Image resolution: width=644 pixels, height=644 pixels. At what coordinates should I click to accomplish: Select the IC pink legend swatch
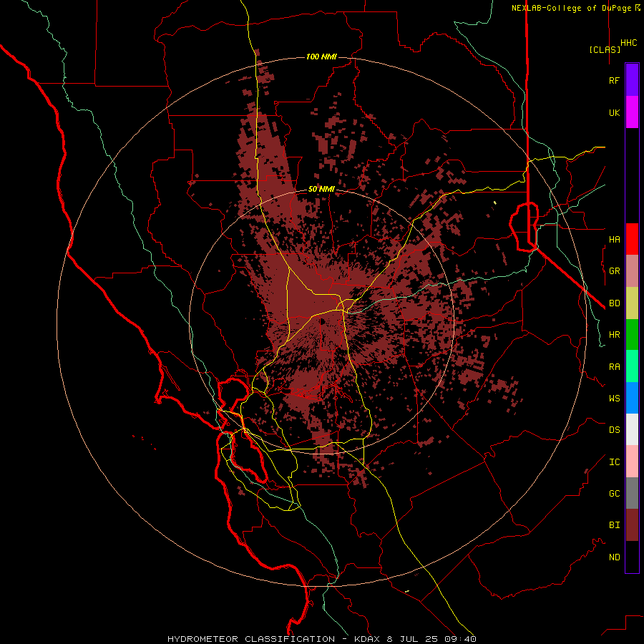click(632, 462)
